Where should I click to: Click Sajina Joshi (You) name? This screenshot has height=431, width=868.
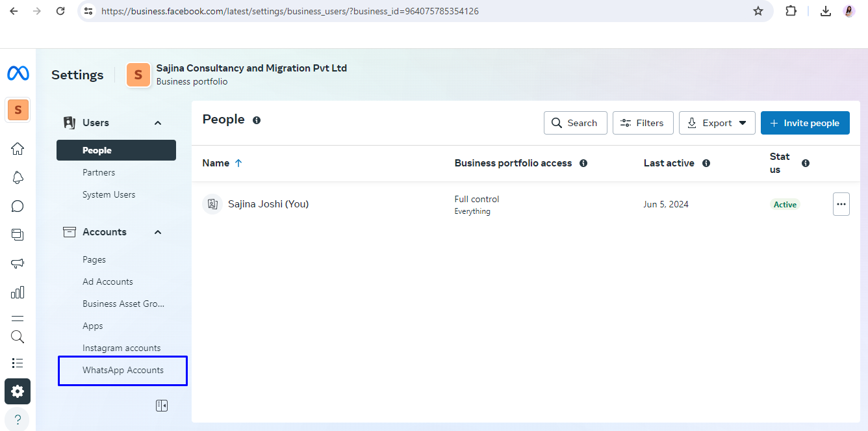(268, 204)
